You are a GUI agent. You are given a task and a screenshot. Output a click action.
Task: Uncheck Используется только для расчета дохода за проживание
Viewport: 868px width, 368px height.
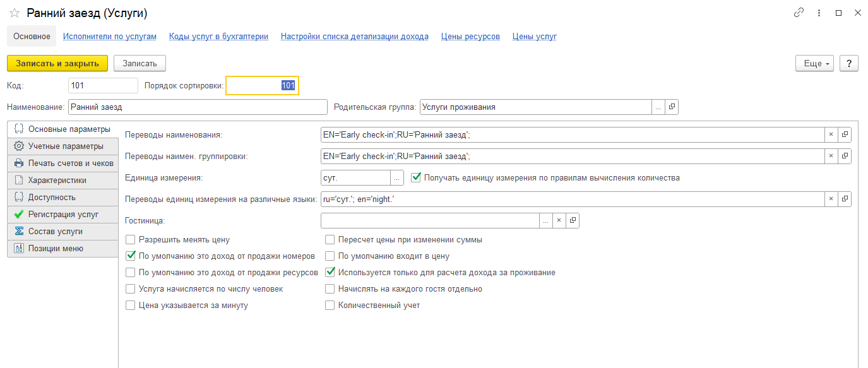coord(330,273)
